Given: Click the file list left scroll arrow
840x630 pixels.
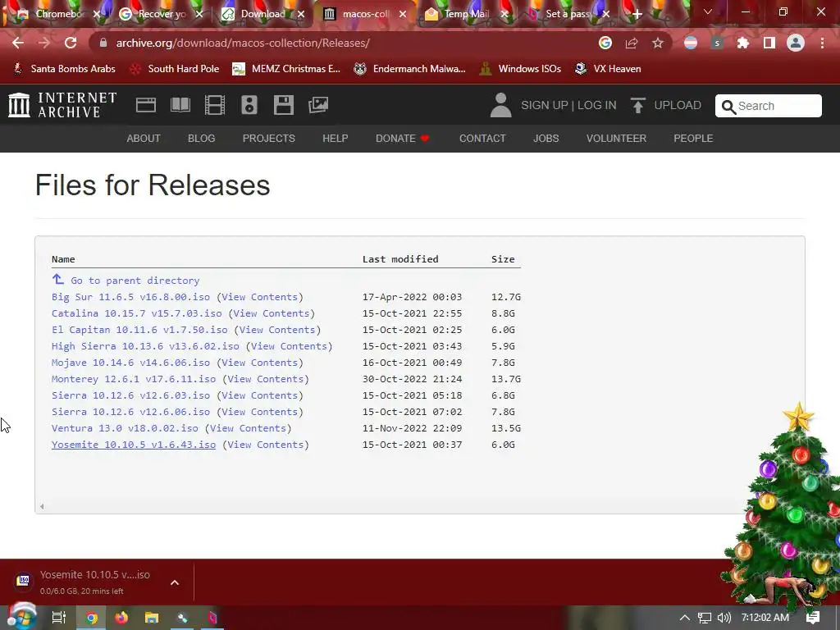Looking at the screenshot, I should click(42, 506).
